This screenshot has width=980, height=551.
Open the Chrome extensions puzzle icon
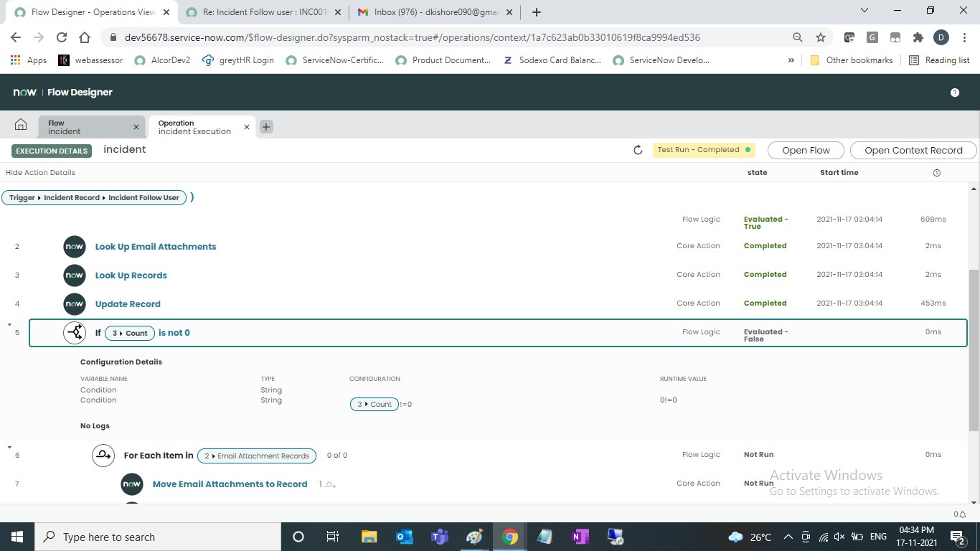[918, 37]
